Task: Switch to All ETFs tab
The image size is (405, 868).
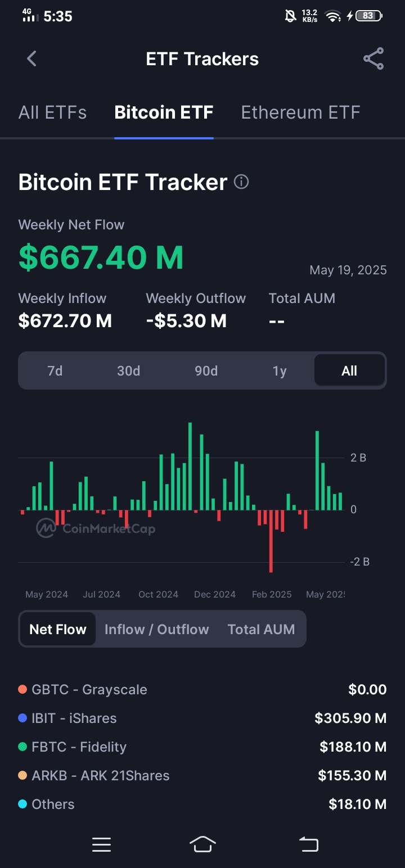Action: click(53, 112)
